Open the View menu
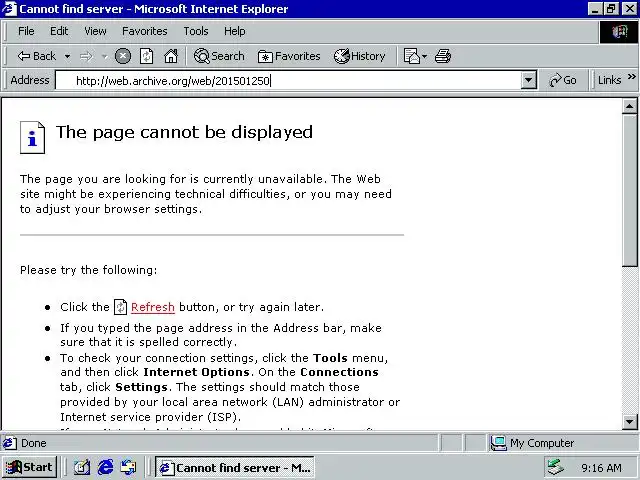This screenshot has width=640, height=480. point(95,31)
